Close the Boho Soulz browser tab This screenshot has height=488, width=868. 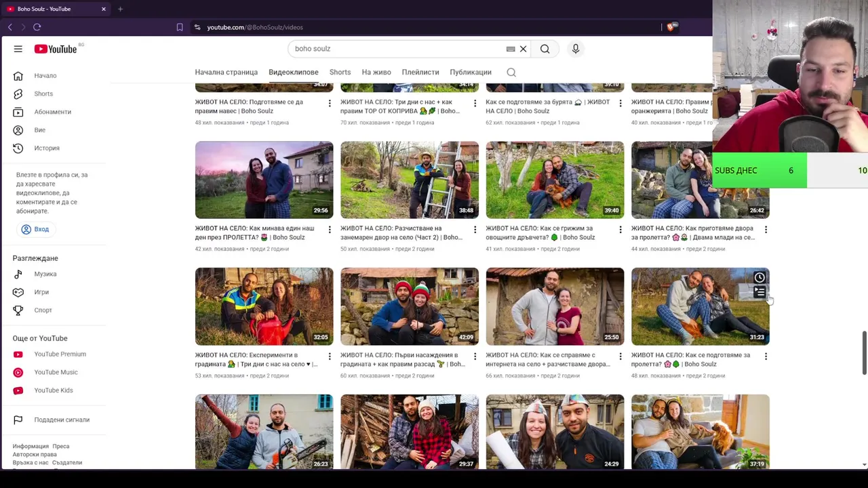pos(104,9)
